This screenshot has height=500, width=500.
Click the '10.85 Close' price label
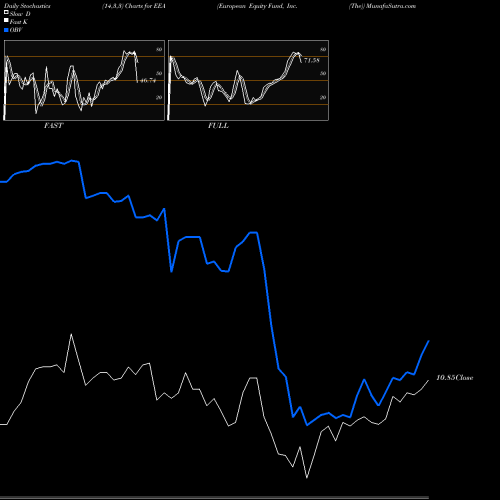coord(455,378)
